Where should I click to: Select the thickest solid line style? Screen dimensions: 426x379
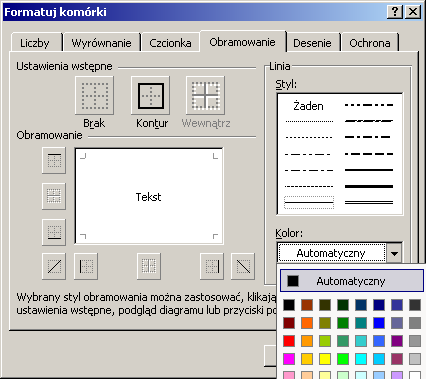point(369,186)
